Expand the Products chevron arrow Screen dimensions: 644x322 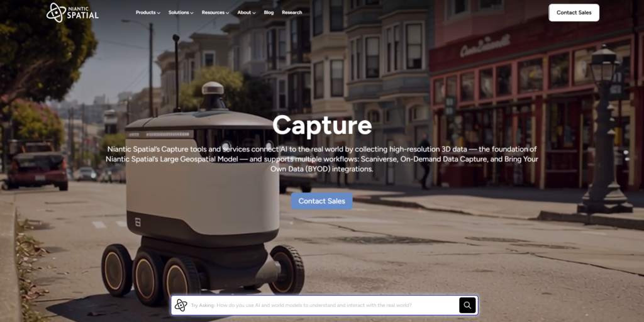tap(158, 13)
